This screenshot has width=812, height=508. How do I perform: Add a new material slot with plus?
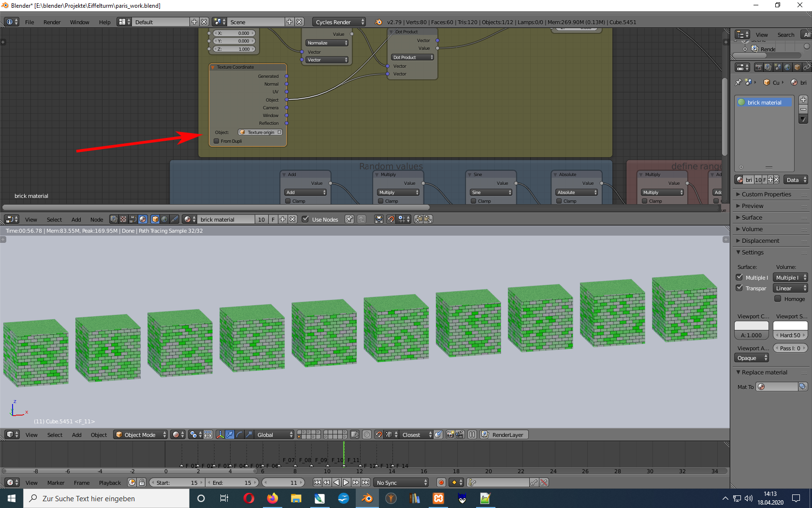point(803,100)
